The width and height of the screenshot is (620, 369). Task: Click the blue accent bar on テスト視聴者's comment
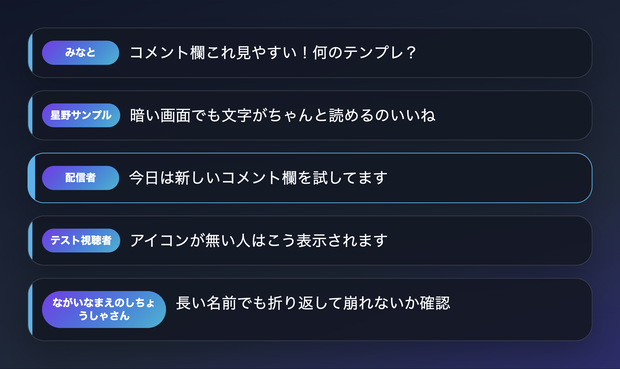tap(30, 240)
